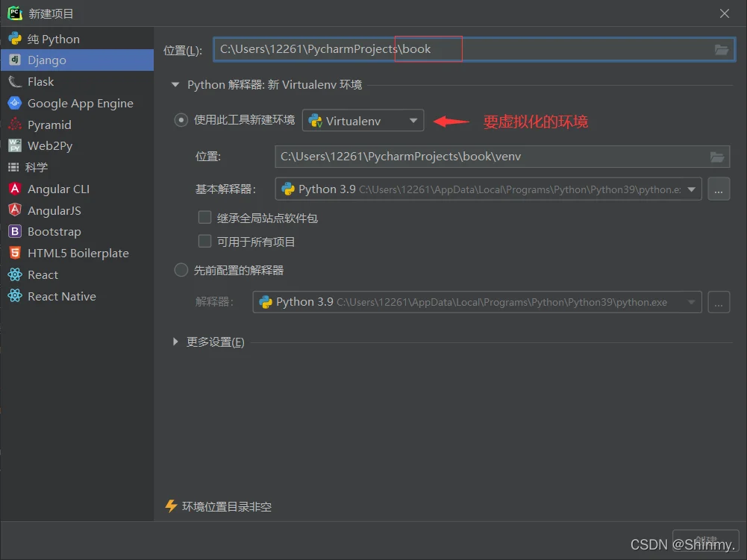Click the Flask icon in the project list
The width and height of the screenshot is (747, 560).
15,81
